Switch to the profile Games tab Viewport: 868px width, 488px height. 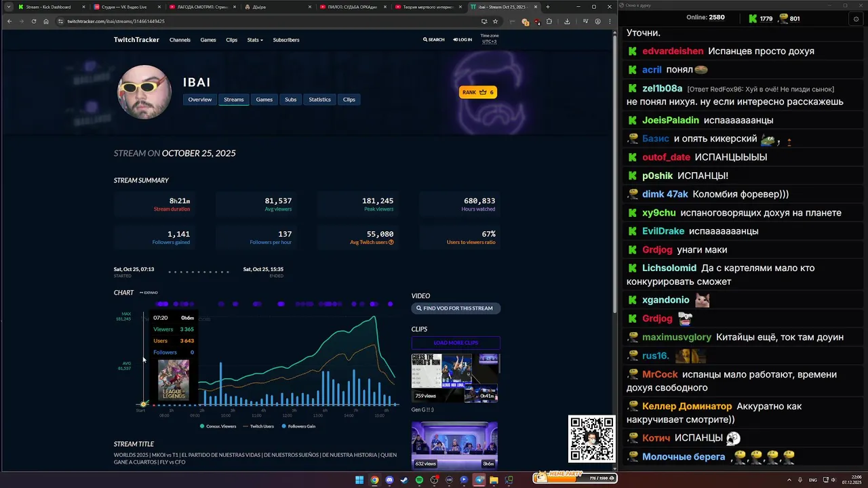coord(264,100)
